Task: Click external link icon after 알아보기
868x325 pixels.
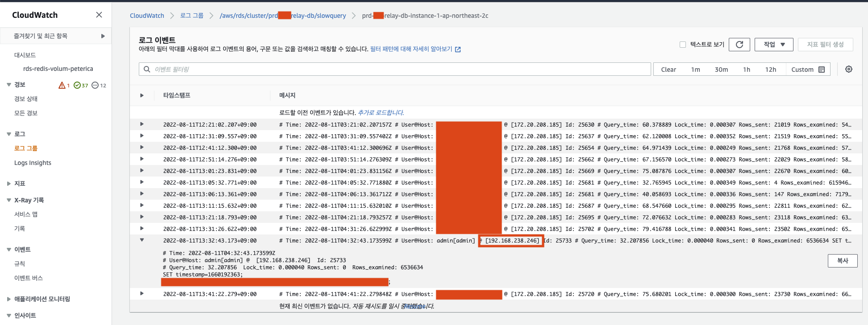Action: pos(458,49)
